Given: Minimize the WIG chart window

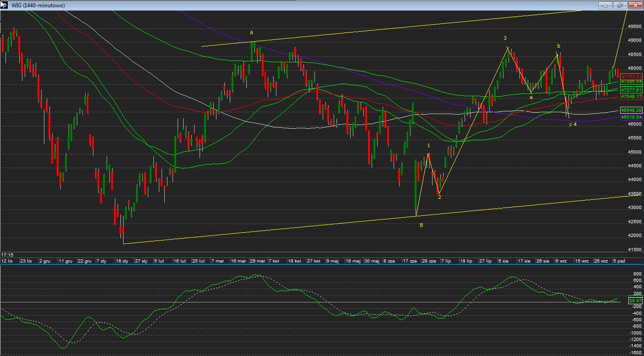Looking at the screenshot, I should click(x=605, y=5).
